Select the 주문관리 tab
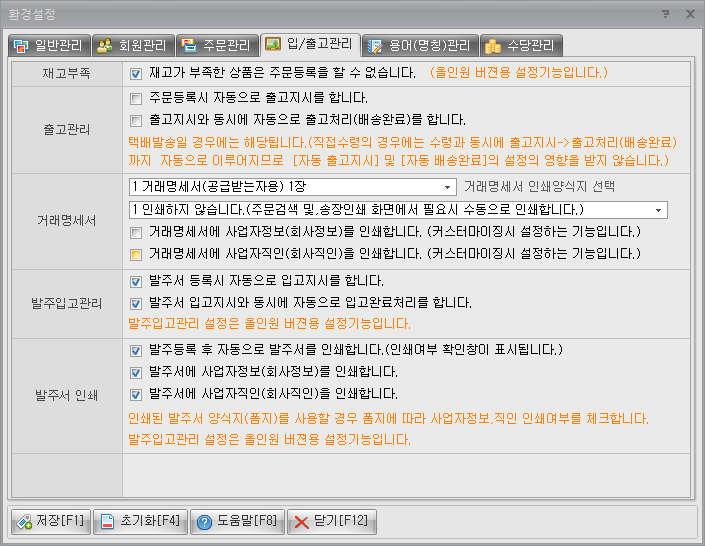This screenshot has height=546, width=705. click(217, 45)
